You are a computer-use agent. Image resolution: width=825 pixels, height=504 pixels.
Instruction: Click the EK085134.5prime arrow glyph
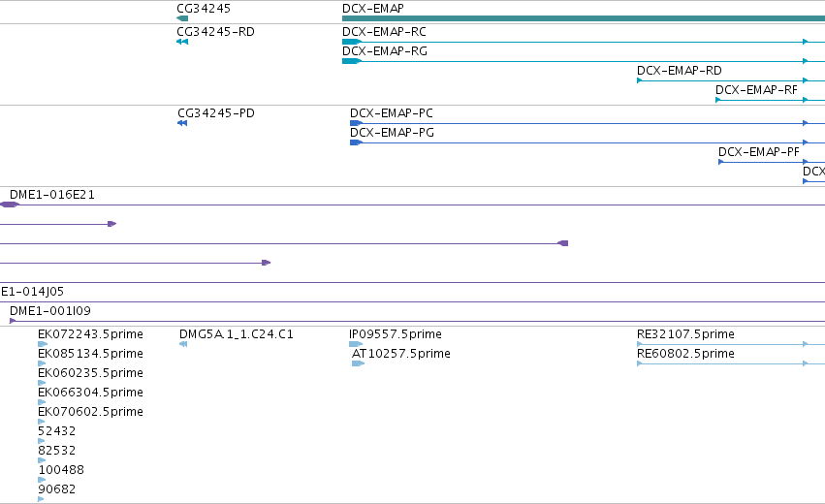(x=42, y=363)
